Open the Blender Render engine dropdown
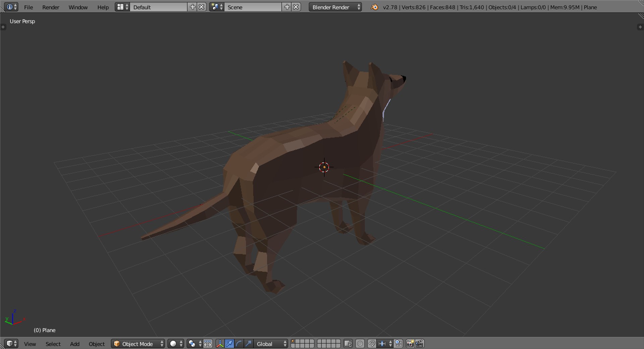Image resolution: width=644 pixels, height=349 pixels. pos(335,7)
